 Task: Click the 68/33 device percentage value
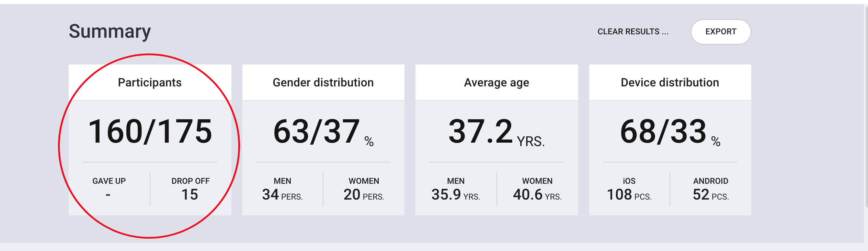click(670, 132)
